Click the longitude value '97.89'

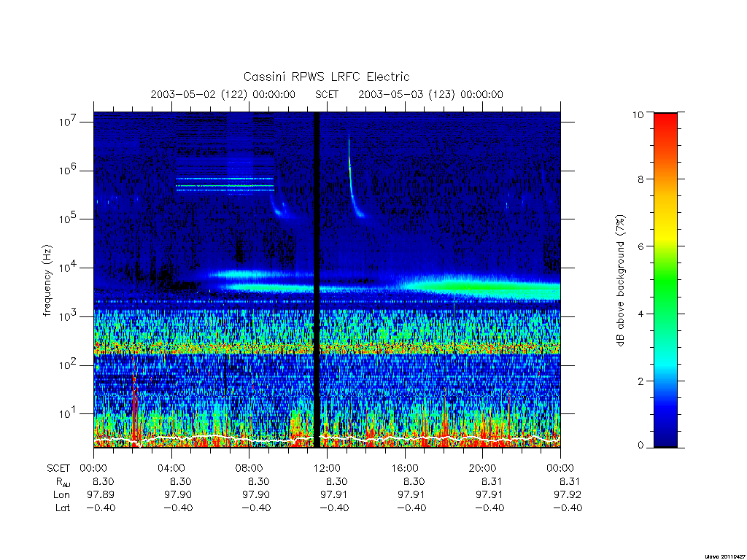coord(101,495)
